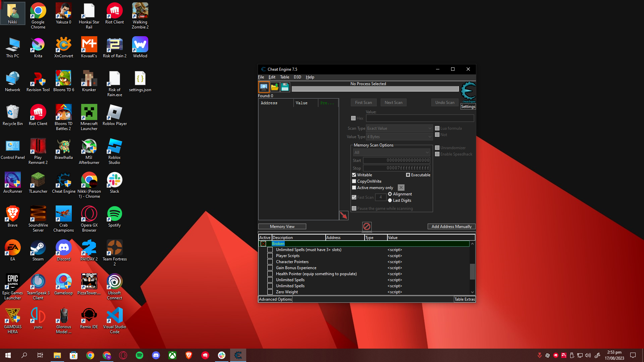
Task: Open Advanced Options panel
Action: (275, 299)
